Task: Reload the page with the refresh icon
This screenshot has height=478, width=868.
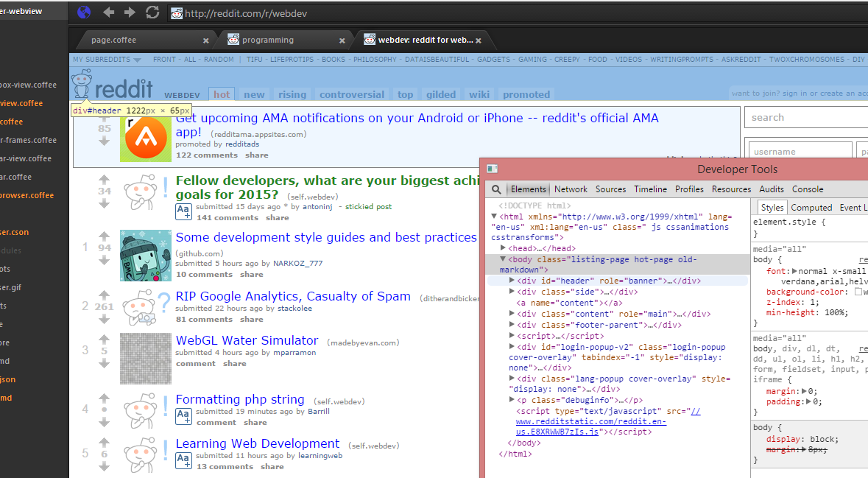Action: [152, 13]
